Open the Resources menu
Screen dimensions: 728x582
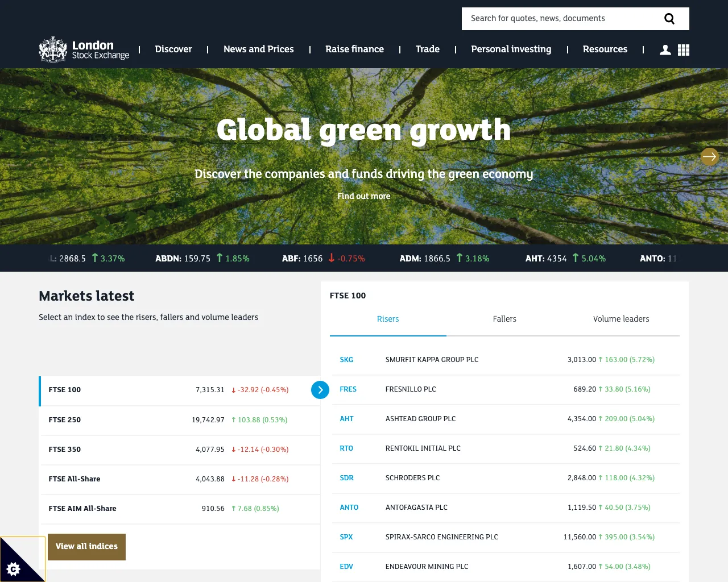coord(605,49)
